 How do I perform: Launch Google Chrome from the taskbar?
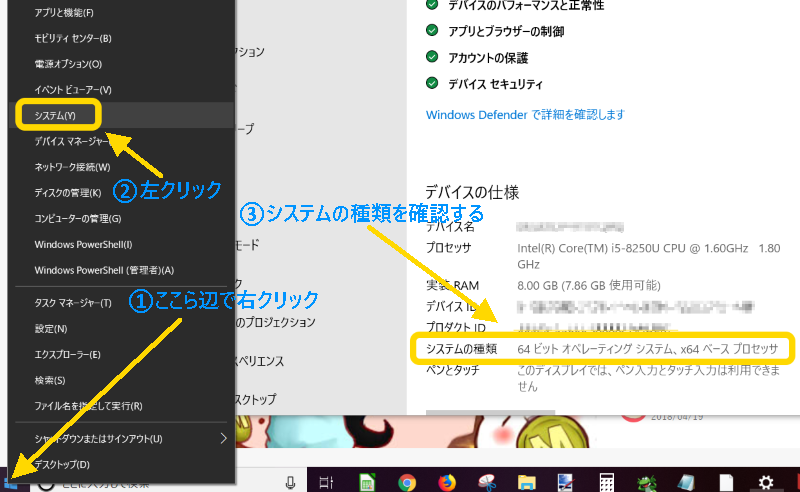[x=407, y=482]
